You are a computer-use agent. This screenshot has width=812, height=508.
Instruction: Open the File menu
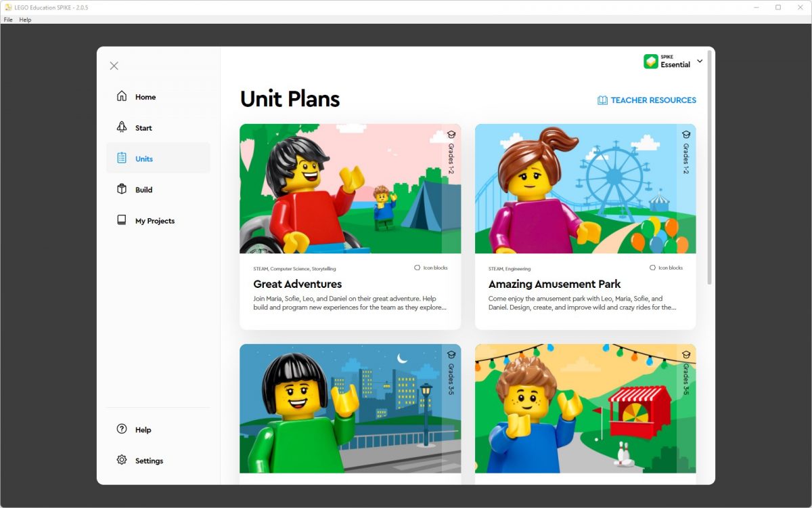(x=8, y=20)
